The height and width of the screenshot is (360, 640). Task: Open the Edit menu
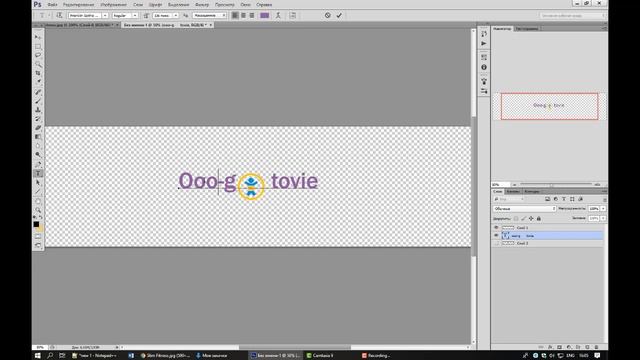pyautogui.click(x=78, y=4)
